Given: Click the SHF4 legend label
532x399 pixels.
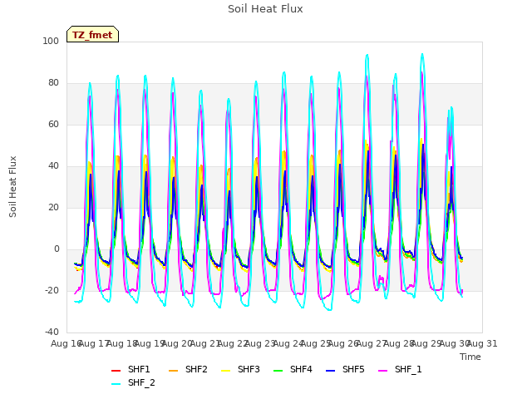Looking at the screenshot, I should (301, 369).
